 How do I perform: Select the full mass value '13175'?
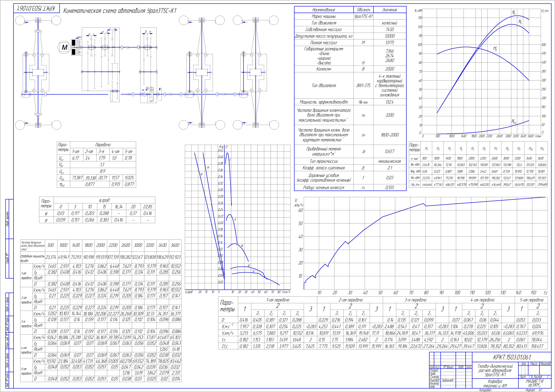(x=390, y=43)
